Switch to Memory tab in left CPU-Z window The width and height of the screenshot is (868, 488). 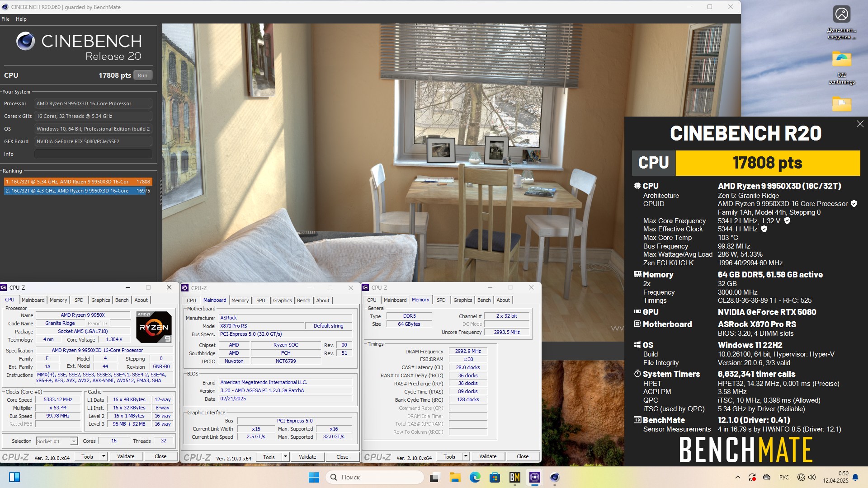[x=58, y=300]
